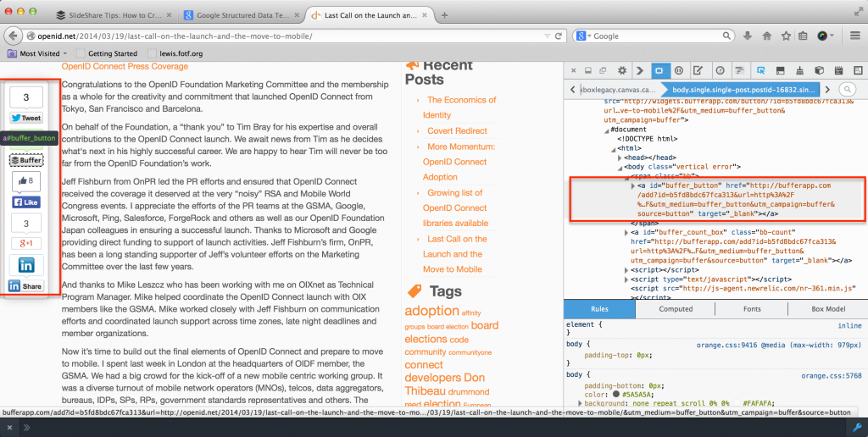Open developer tools in separate window
868x437 pixels.
tap(604, 71)
